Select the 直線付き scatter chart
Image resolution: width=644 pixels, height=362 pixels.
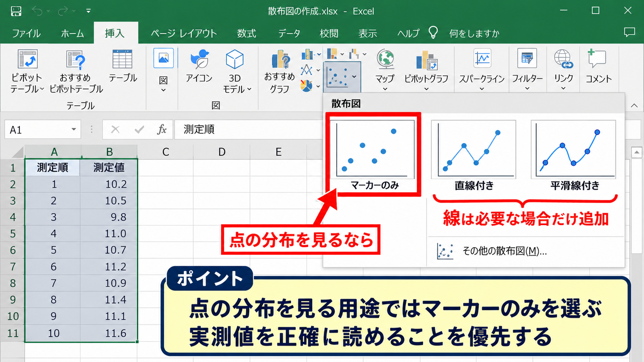[473, 156]
